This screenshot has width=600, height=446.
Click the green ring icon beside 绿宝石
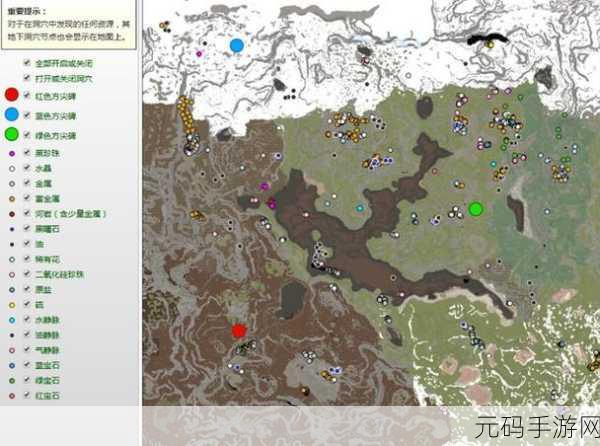[x=12, y=381]
